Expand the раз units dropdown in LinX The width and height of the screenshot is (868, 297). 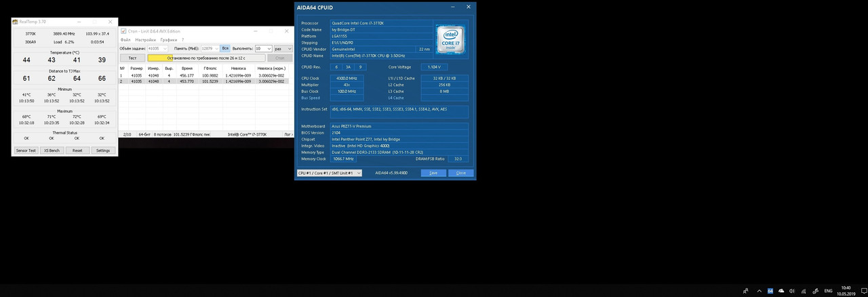coord(289,49)
